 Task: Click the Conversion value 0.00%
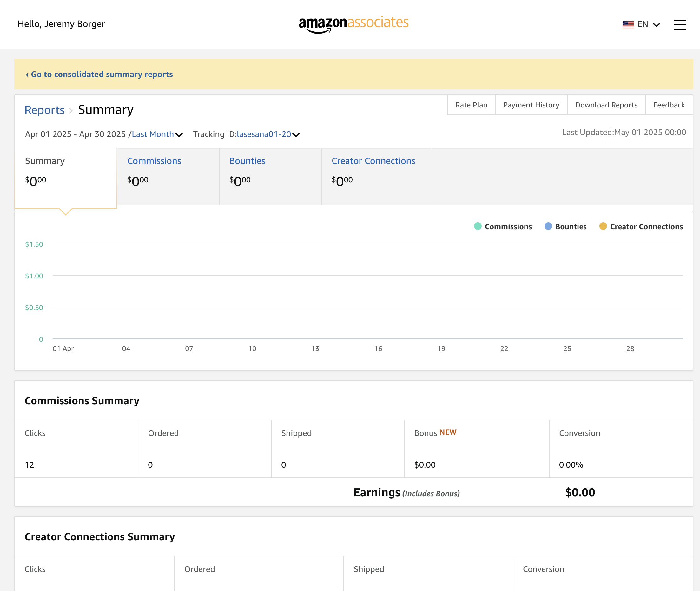click(571, 465)
